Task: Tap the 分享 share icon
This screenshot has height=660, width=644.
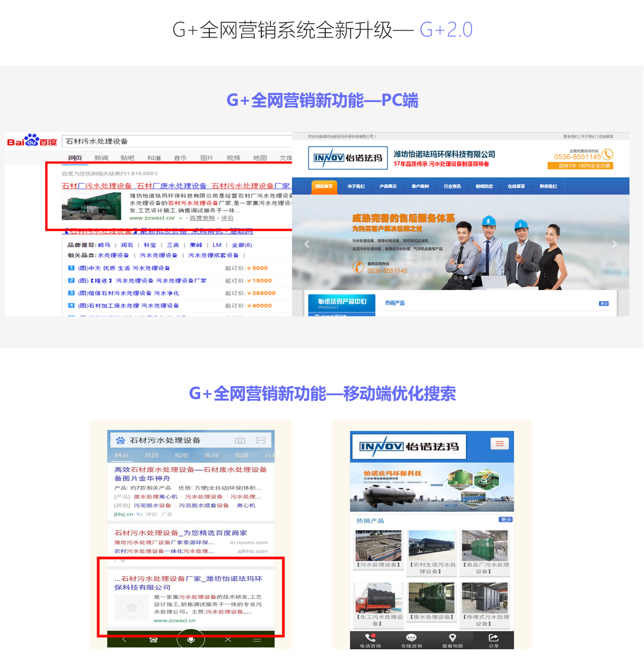Action: (x=493, y=637)
